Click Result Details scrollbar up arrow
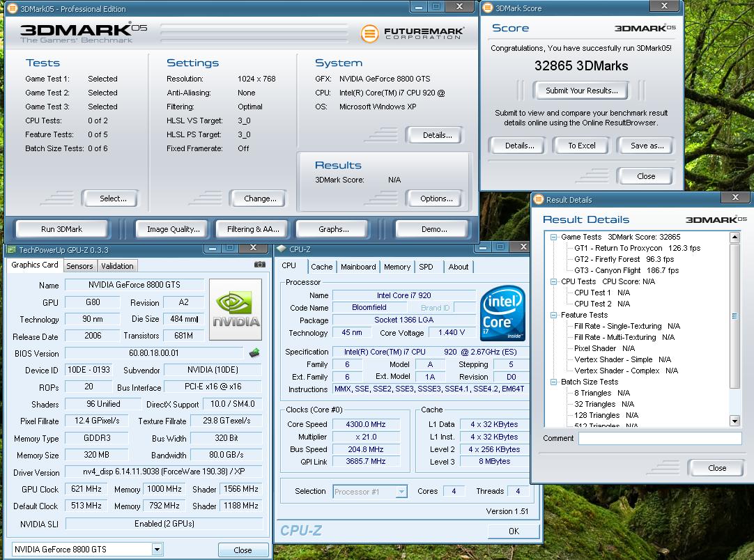 [734, 237]
